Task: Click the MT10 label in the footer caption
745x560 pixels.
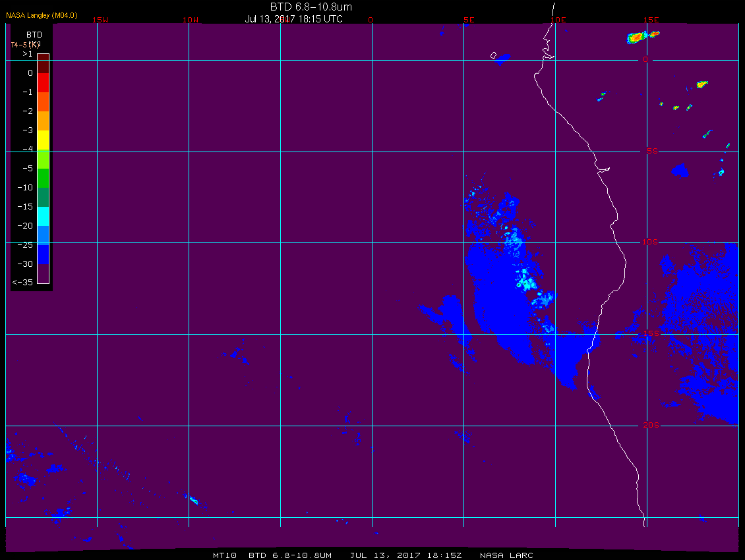Action: [225, 555]
